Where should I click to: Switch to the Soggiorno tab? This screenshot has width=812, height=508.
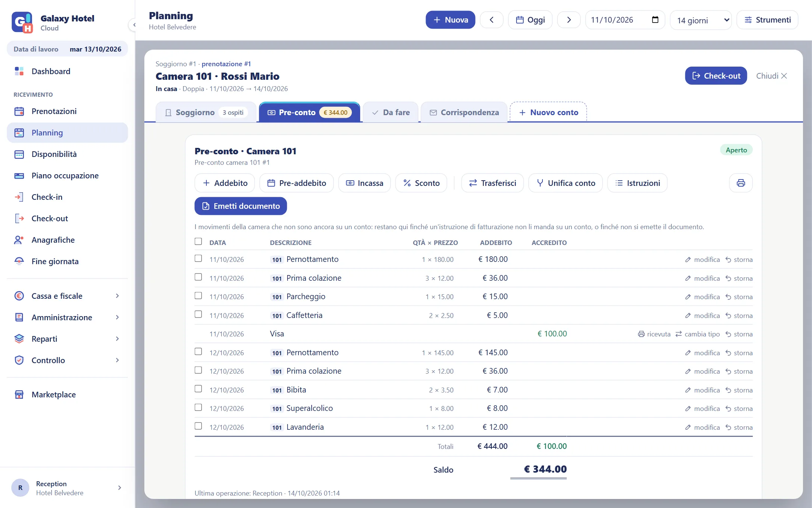pyautogui.click(x=206, y=112)
